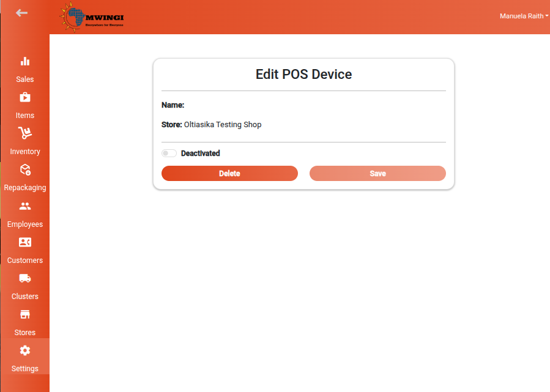Click the Edit POS Device heading
The width and height of the screenshot is (550, 392).
(x=304, y=75)
